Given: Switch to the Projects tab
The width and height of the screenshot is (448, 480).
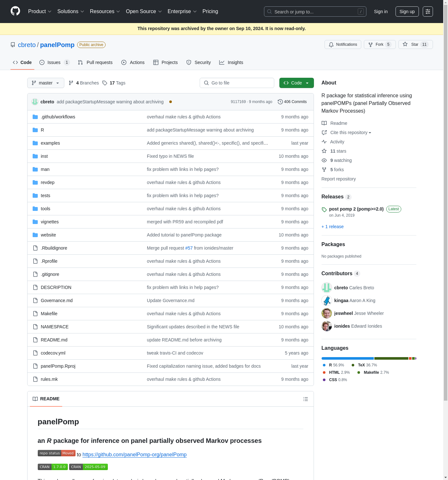Looking at the screenshot, I should (165, 62).
